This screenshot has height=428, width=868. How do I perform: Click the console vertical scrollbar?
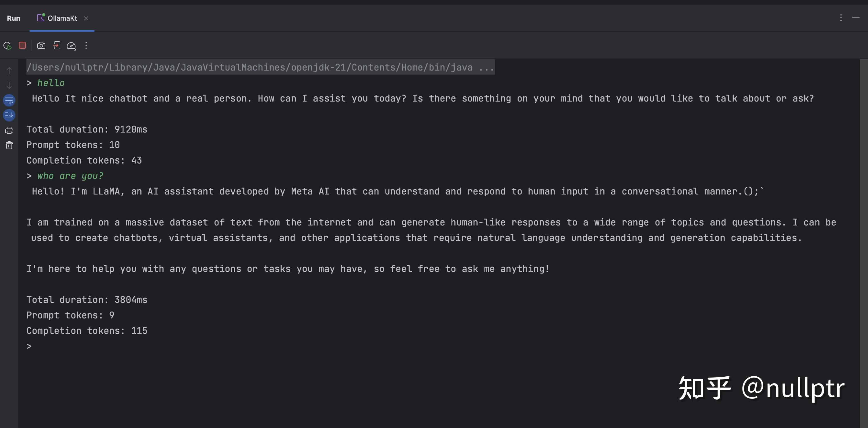[x=864, y=243]
